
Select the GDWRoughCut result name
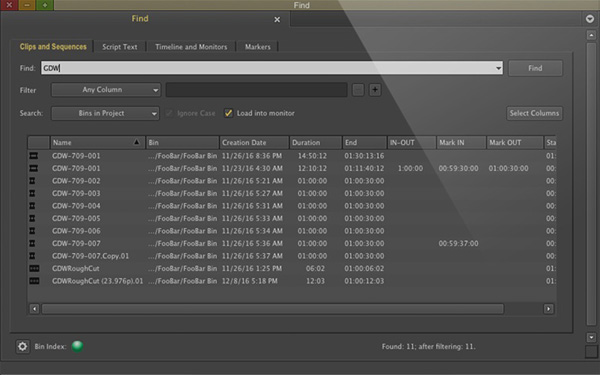76,269
